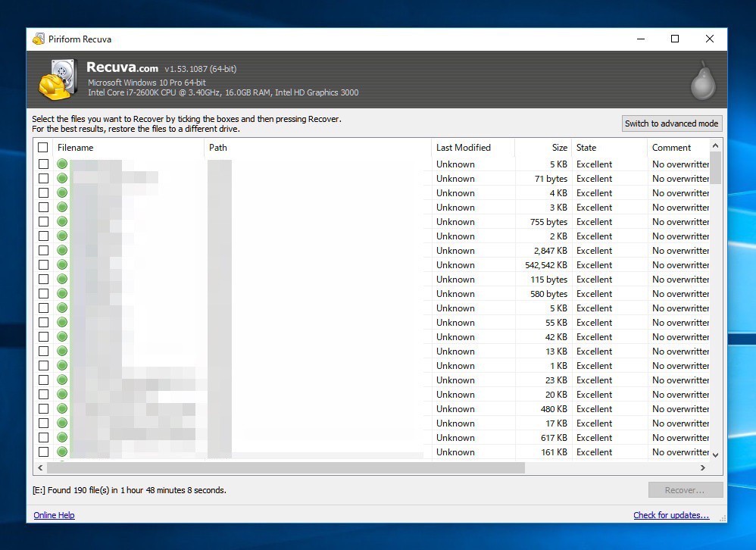Select the '71 bytes' size cell

coord(551,179)
